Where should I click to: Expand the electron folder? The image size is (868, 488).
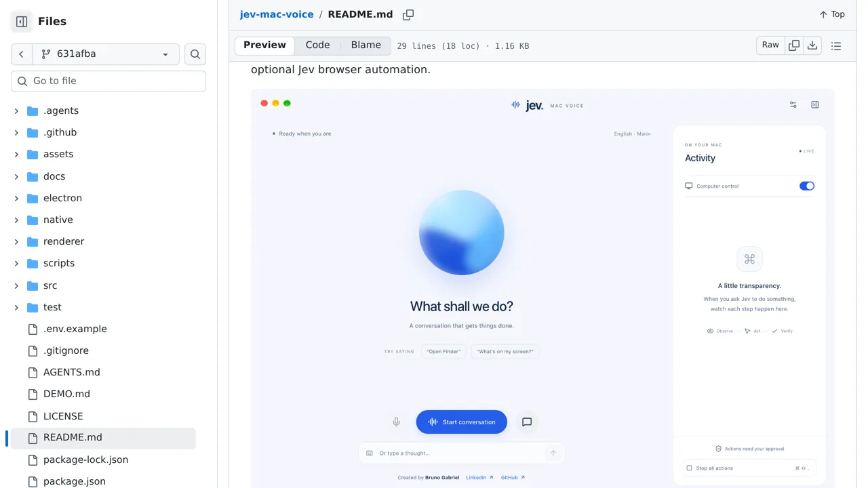click(x=16, y=198)
